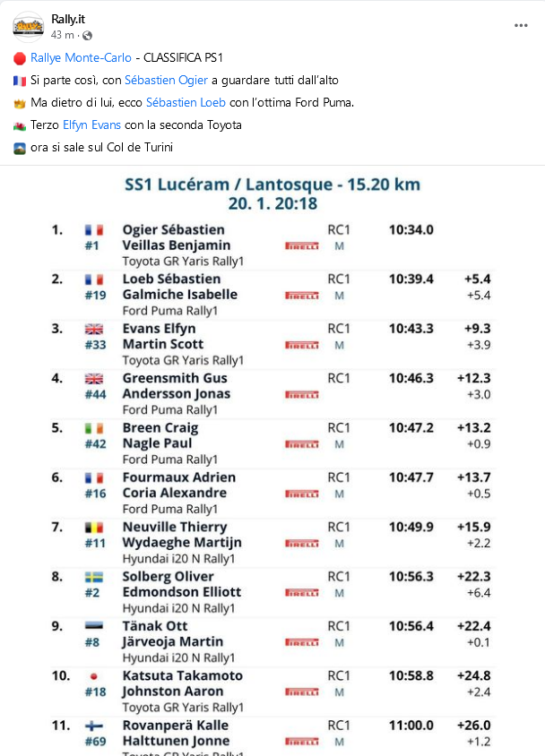Click the red circle emoji in post text
The image size is (545, 756).
click(19, 57)
